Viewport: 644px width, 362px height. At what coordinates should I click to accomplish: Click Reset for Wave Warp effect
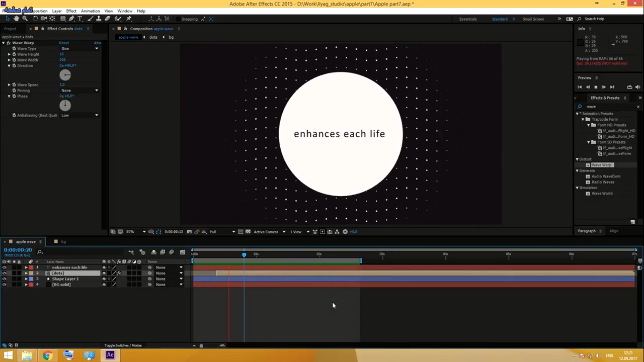click(64, 43)
